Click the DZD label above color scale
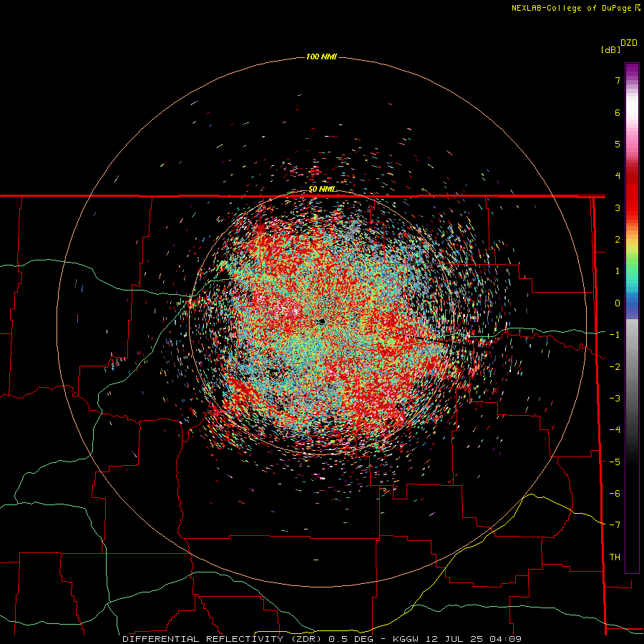 pos(629,43)
